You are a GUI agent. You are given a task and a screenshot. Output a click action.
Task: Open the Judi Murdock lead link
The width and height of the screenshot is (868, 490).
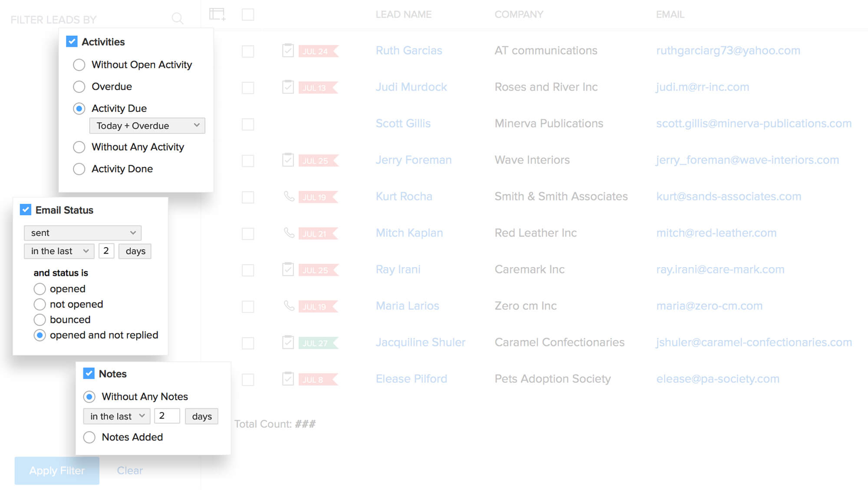point(411,87)
